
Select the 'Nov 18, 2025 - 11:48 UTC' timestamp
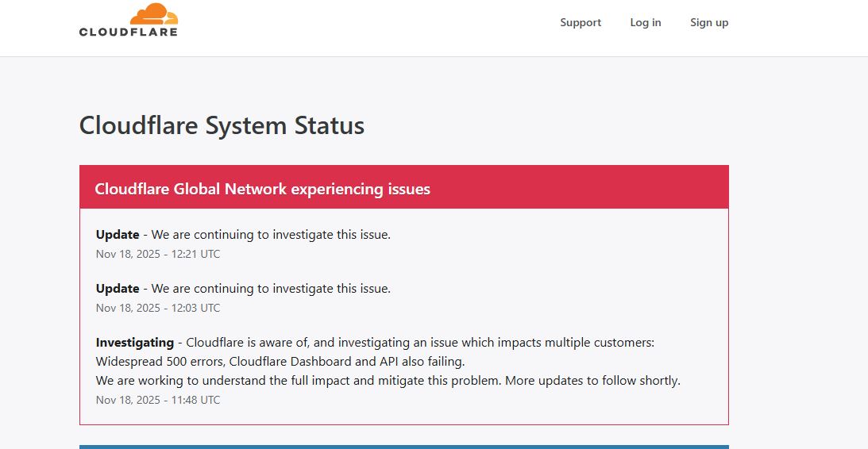click(158, 400)
